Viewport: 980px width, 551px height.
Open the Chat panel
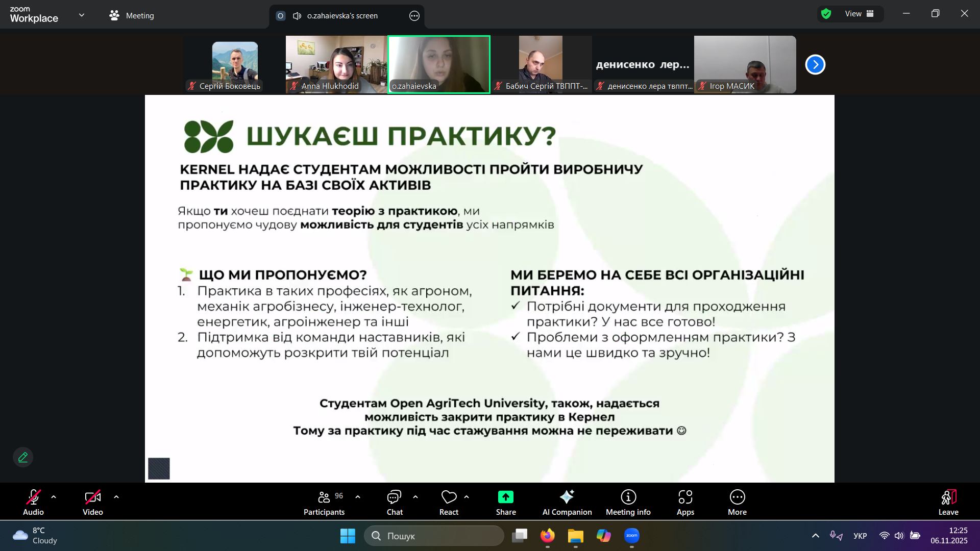[394, 503]
